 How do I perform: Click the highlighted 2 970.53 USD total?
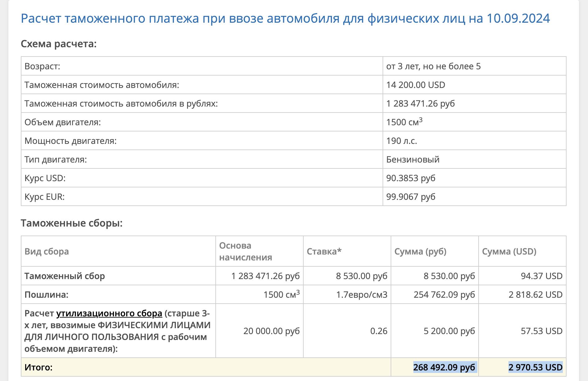click(535, 367)
